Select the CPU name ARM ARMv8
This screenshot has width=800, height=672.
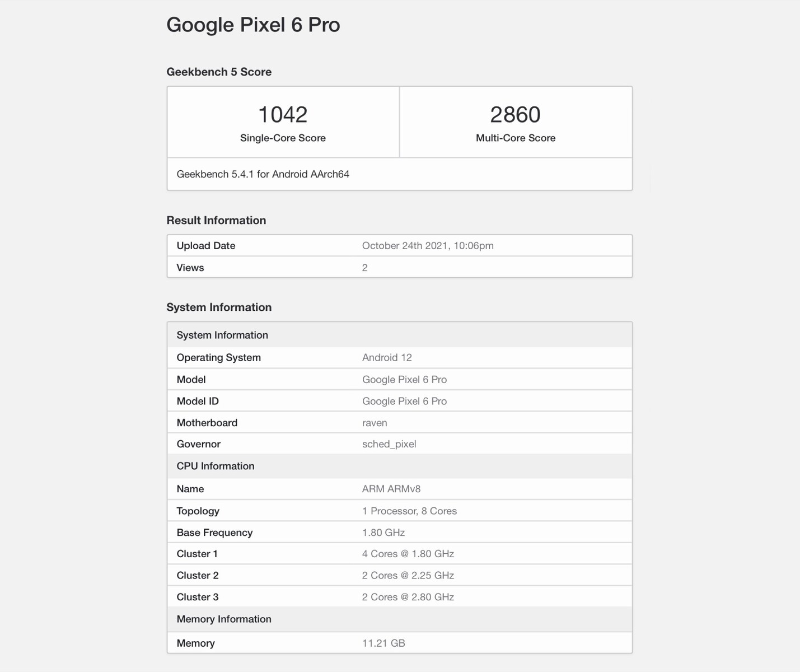(391, 489)
